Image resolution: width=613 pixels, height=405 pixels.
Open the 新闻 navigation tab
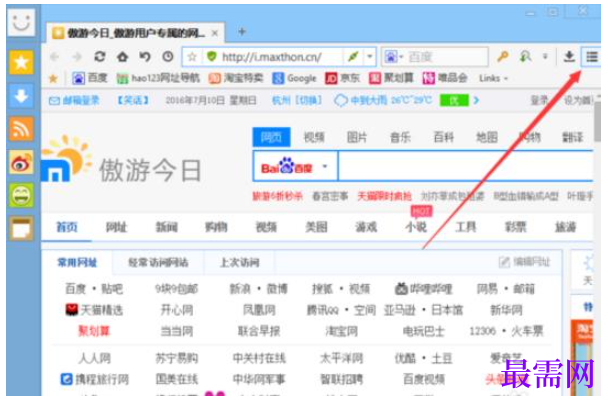[x=167, y=227]
